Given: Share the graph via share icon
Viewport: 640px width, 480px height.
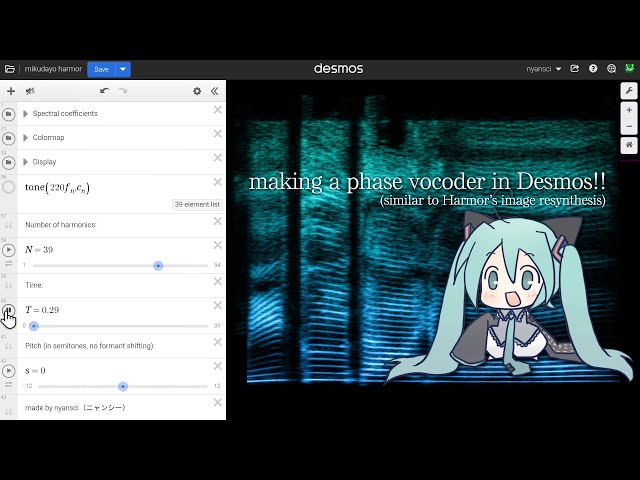Looking at the screenshot, I should [574, 69].
